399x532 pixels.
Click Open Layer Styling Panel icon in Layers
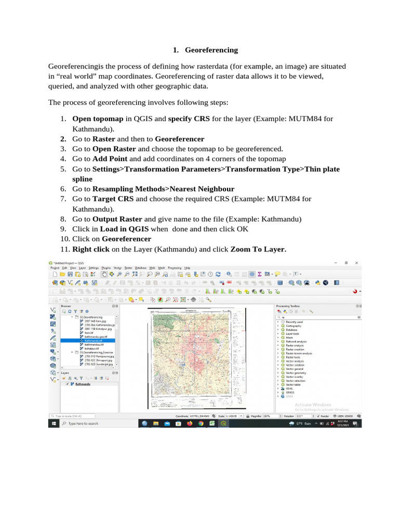coord(64,378)
